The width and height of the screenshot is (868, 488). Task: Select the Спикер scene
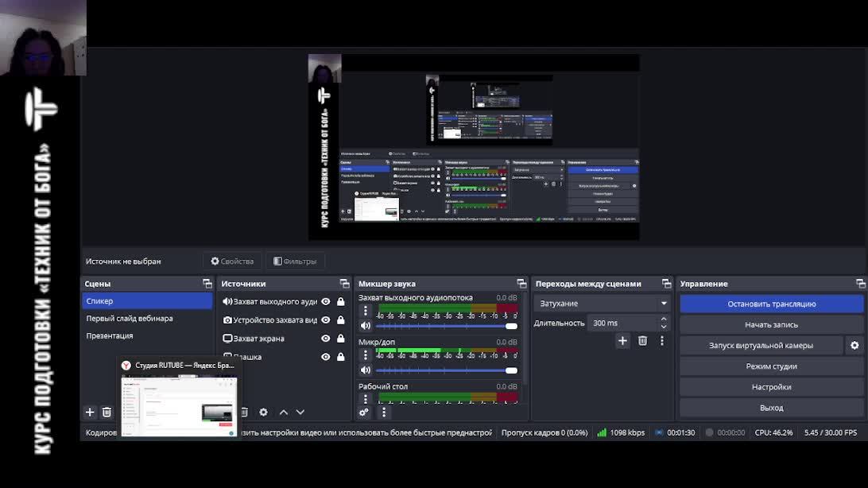pos(147,301)
